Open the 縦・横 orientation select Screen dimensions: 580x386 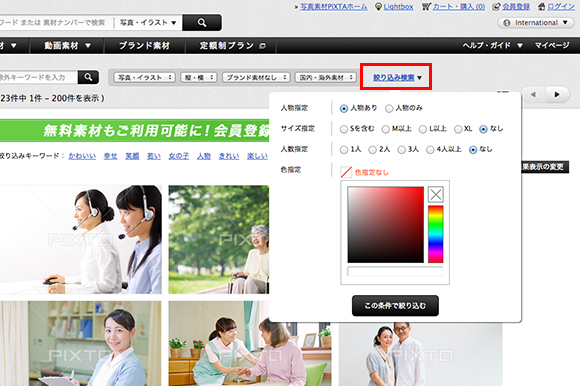pyautogui.click(x=199, y=77)
